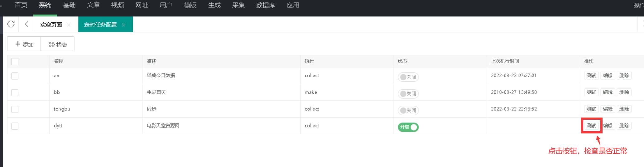Toggle status switch for task aa
The image size is (644, 167).
pyautogui.click(x=408, y=77)
